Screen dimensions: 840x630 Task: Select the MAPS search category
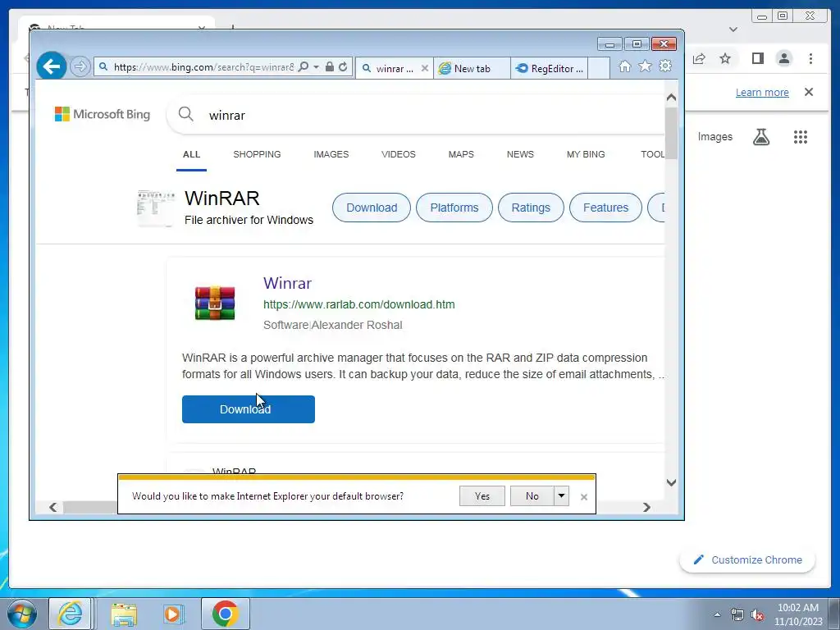[461, 154]
